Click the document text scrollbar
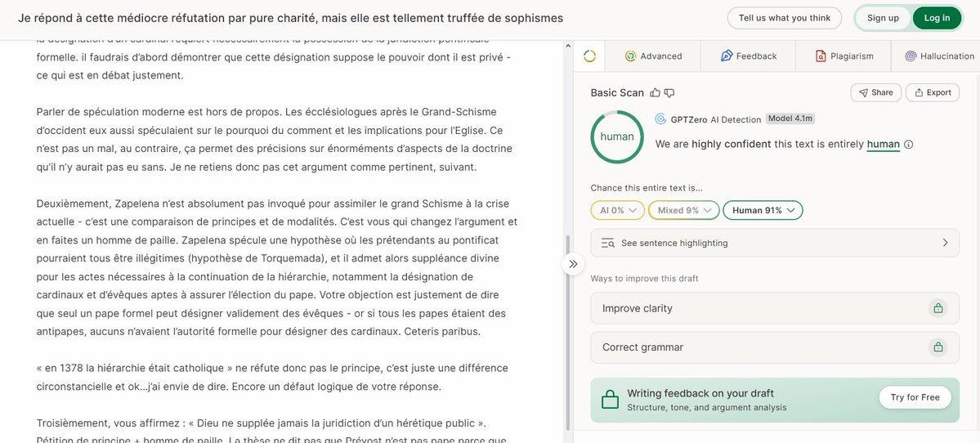Viewport: 980px width, 443px height. click(568, 331)
